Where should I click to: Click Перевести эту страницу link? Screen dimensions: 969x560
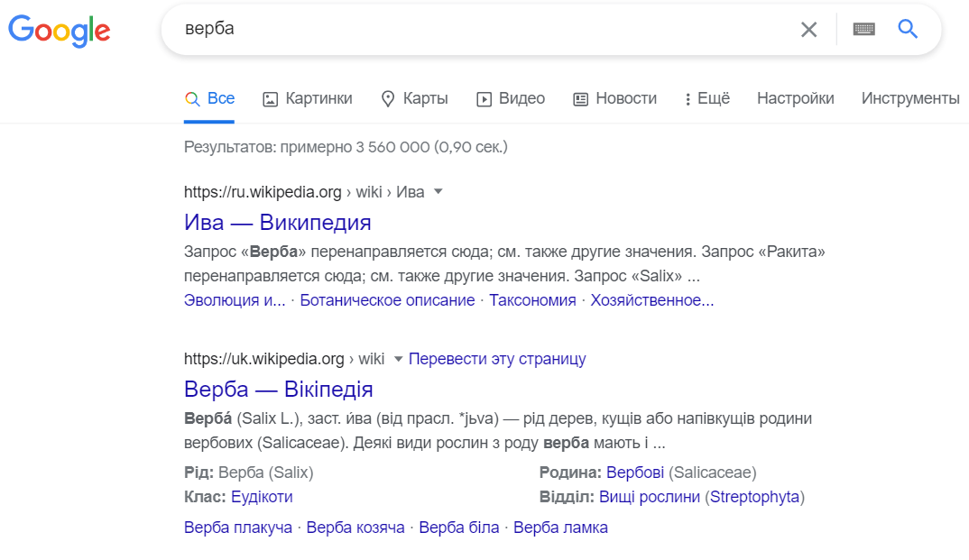tap(497, 359)
